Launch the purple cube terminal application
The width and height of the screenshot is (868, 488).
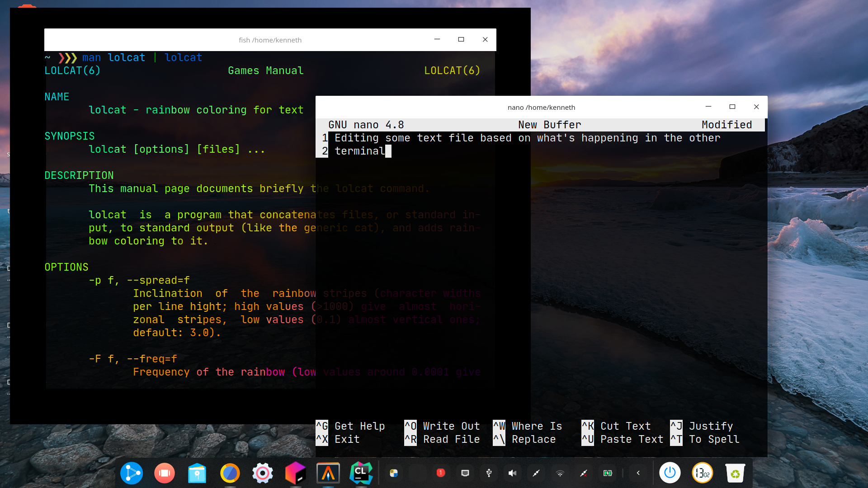295,473
